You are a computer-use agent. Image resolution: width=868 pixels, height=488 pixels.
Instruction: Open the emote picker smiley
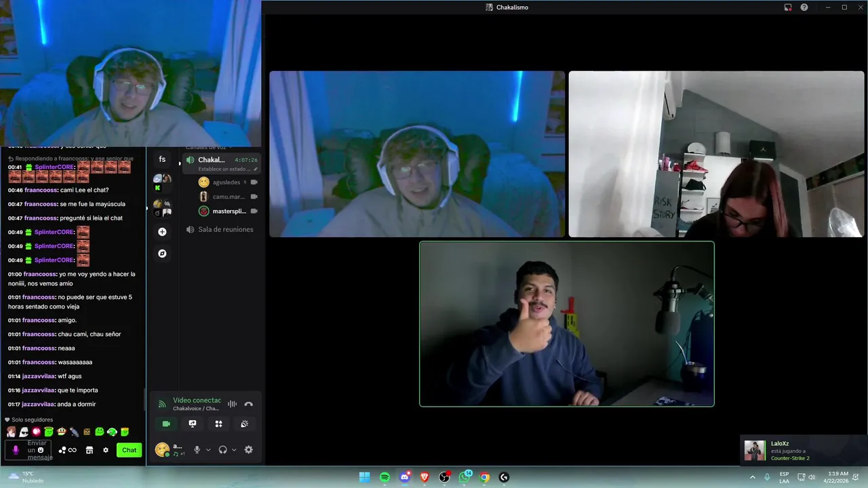(41, 450)
